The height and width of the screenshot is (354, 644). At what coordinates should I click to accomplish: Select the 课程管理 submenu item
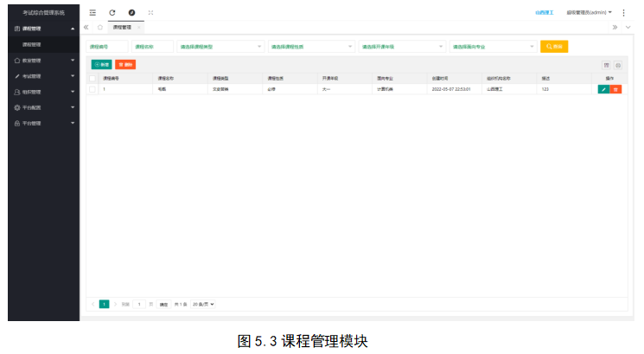(43, 44)
